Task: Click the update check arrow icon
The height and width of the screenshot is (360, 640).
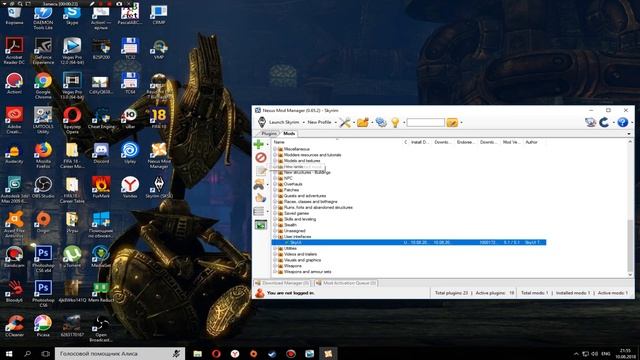Action: coord(604,122)
